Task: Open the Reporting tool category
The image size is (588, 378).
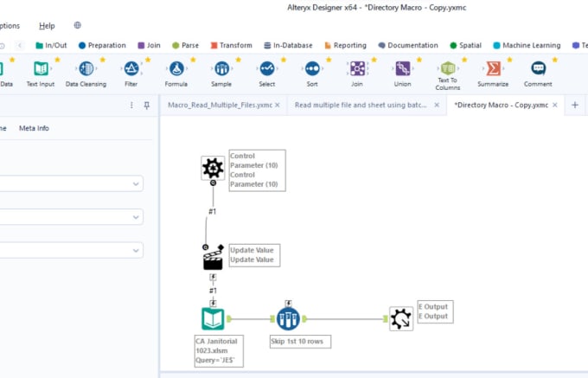Action: point(345,45)
